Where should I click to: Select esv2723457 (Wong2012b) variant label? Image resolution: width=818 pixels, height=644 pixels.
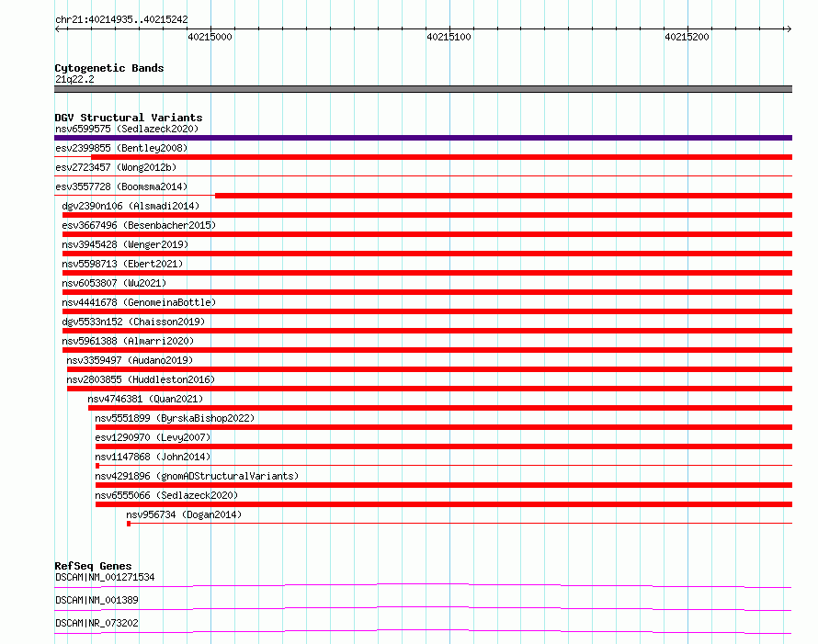(116, 167)
